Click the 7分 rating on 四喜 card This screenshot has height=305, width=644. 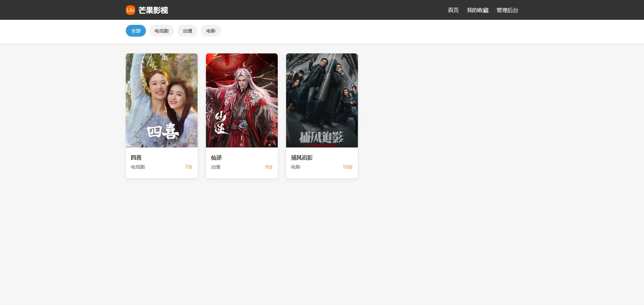point(189,167)
